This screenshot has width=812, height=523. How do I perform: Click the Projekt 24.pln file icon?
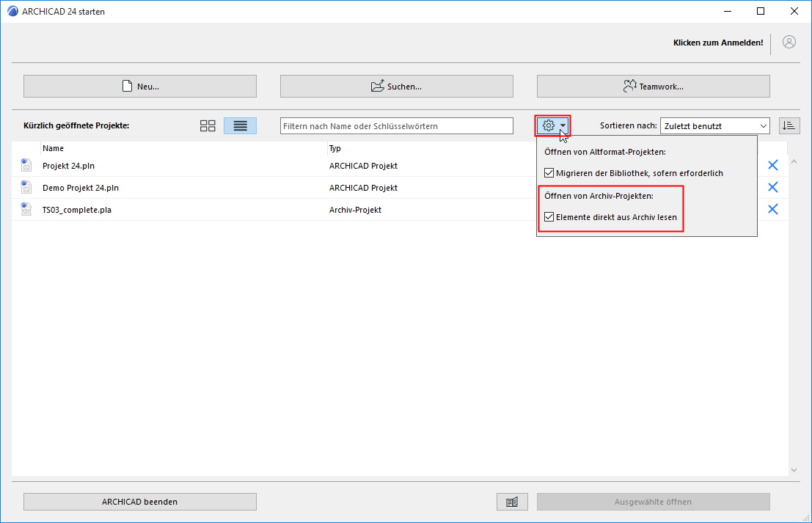[x=26, y=165]
